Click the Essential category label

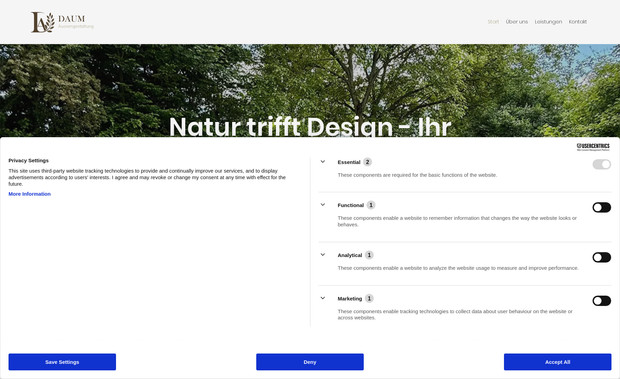pos(349,162)
